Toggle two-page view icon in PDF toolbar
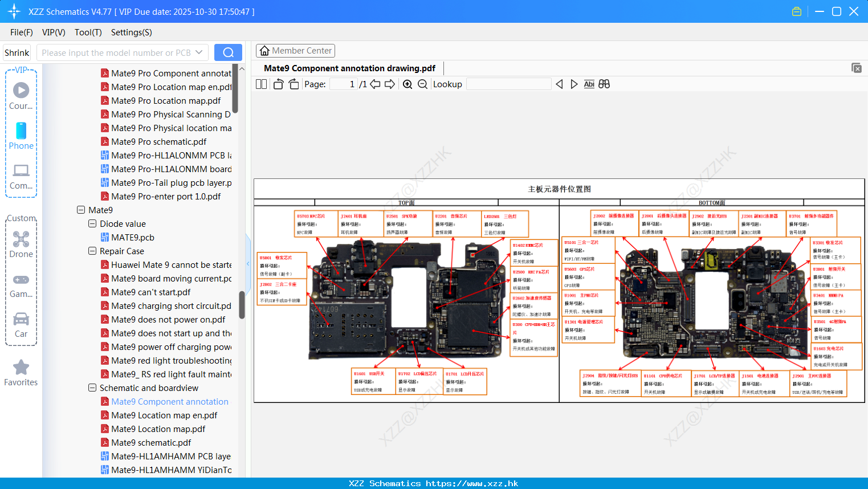 [x=261, y=84]
